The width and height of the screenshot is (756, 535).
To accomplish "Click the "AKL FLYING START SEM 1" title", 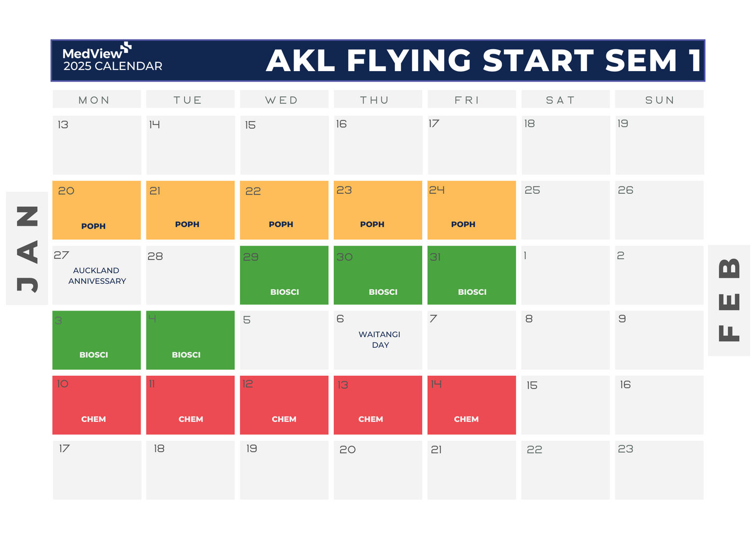I will tap(484, 61).
